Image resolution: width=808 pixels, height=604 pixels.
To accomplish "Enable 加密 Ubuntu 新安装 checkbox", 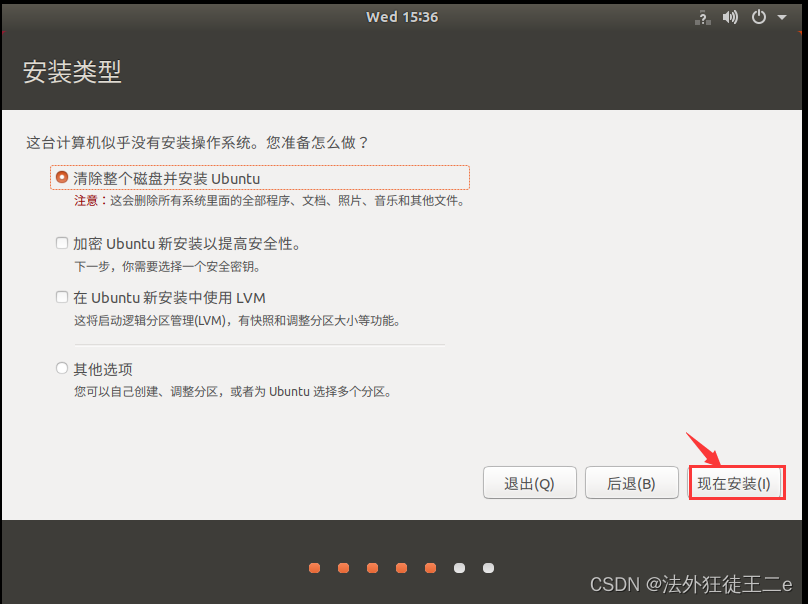I will point(62,242).
